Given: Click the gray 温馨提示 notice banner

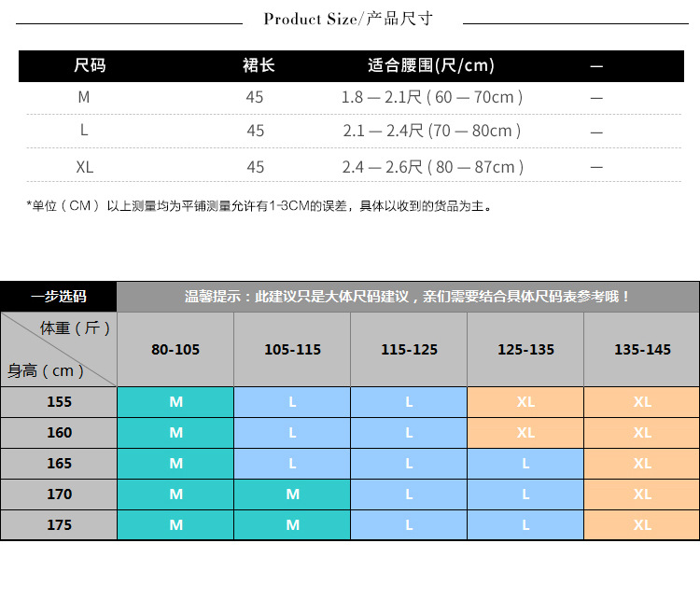Looking at the screenshot, I should point(408,297).
